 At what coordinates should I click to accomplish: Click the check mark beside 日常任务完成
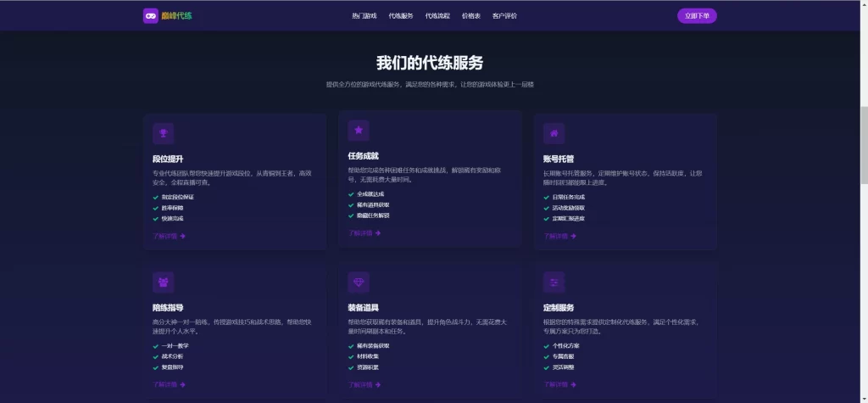pyautogui.click(x=547, y=198)
